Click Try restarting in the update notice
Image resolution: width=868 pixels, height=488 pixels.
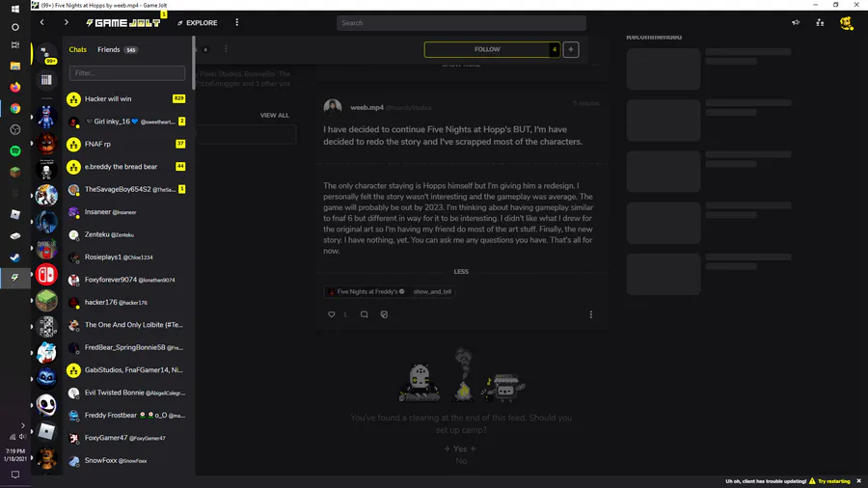(x=834, y=481)
